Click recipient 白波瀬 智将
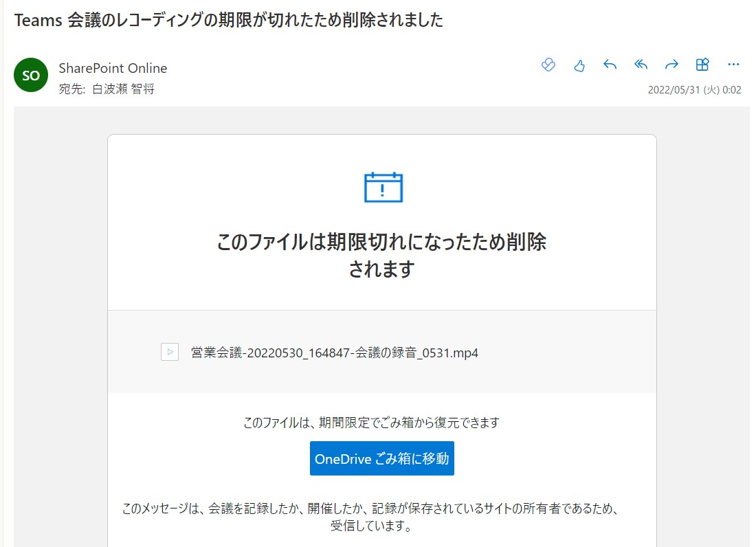The image size is (756, 547). click(124, 89)
